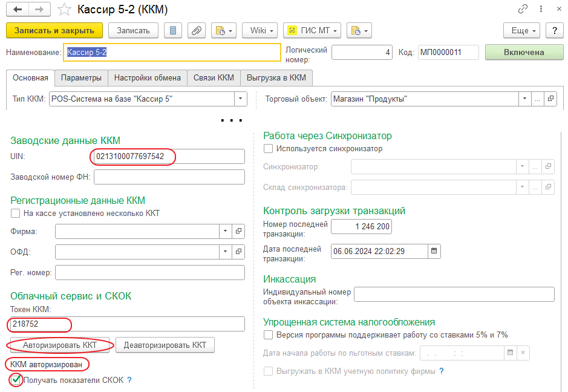Click the back navigation arrow
This screenshot has width=568, height=392.
tap(18, 10)
